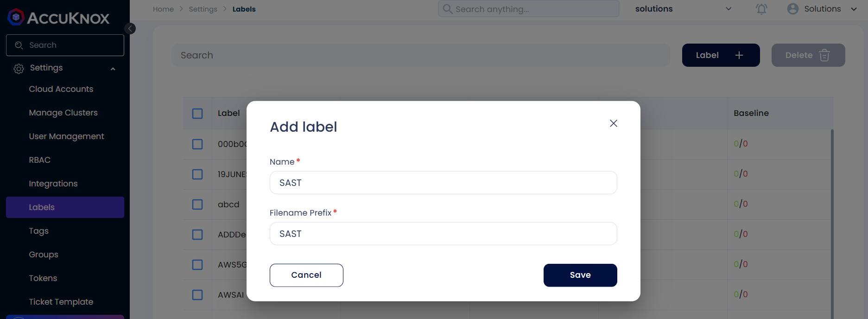This screenshot has height=319, width=868.
Task: Cancel adding the label
Action: tap(306, 275)
